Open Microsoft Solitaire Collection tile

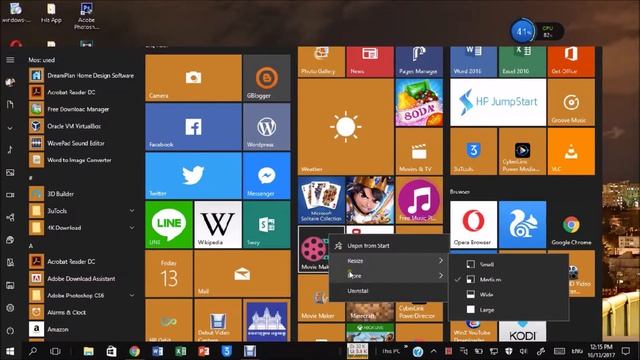pyautogui.click(x=321, y=200)
